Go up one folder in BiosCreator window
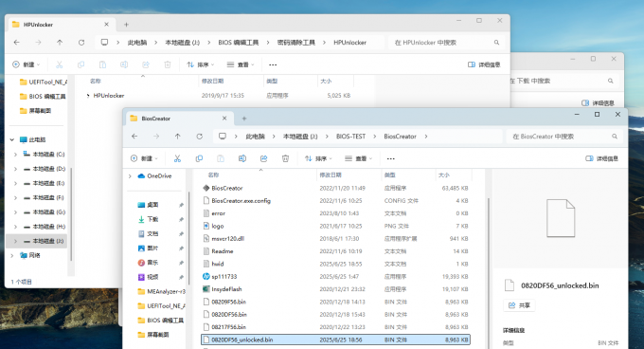The image size is (644, 349). coord(177,137)
